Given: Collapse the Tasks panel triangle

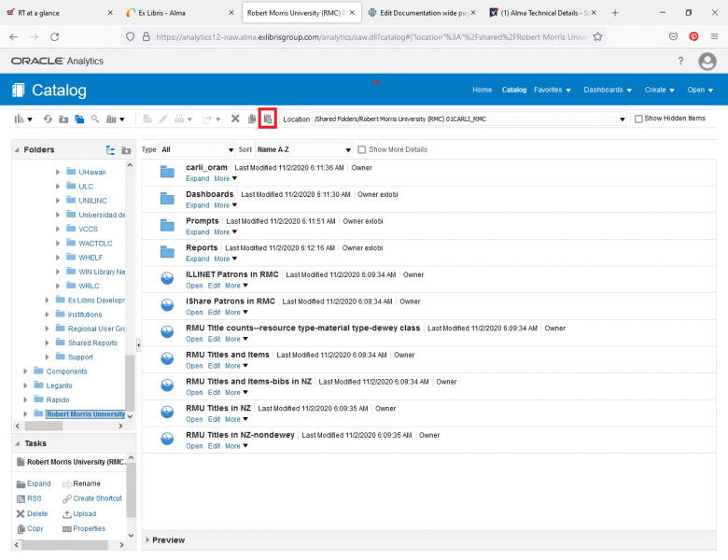Looking at the screenshot, I should [17, 443].
